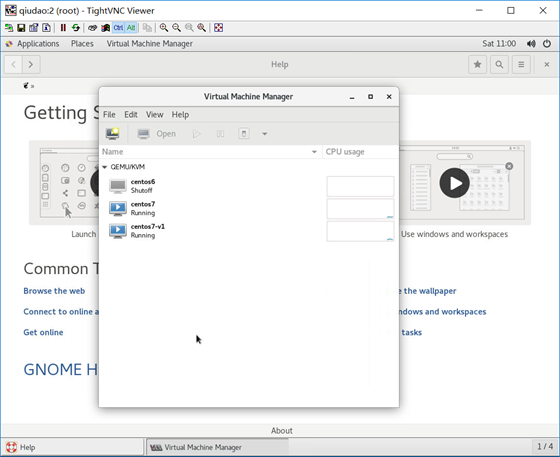Open the View menu in Virtual Machine Manager
The image size is (560, 457).
click(154, 115)
